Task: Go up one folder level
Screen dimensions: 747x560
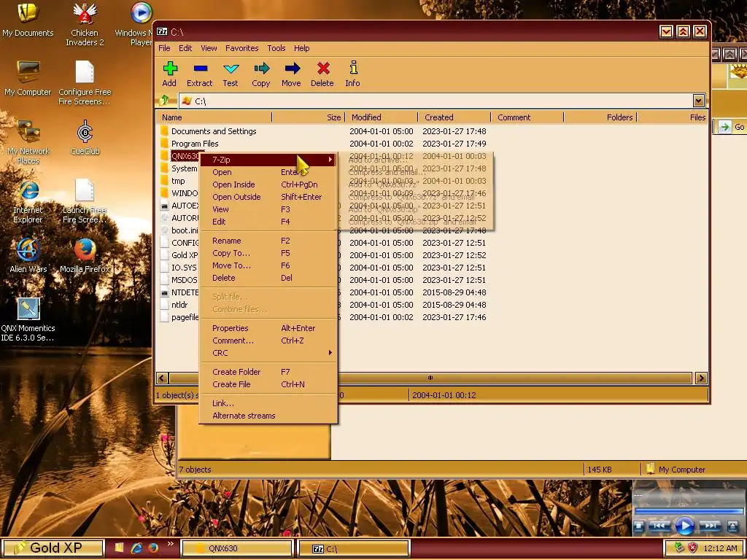Action: (165, 101)
